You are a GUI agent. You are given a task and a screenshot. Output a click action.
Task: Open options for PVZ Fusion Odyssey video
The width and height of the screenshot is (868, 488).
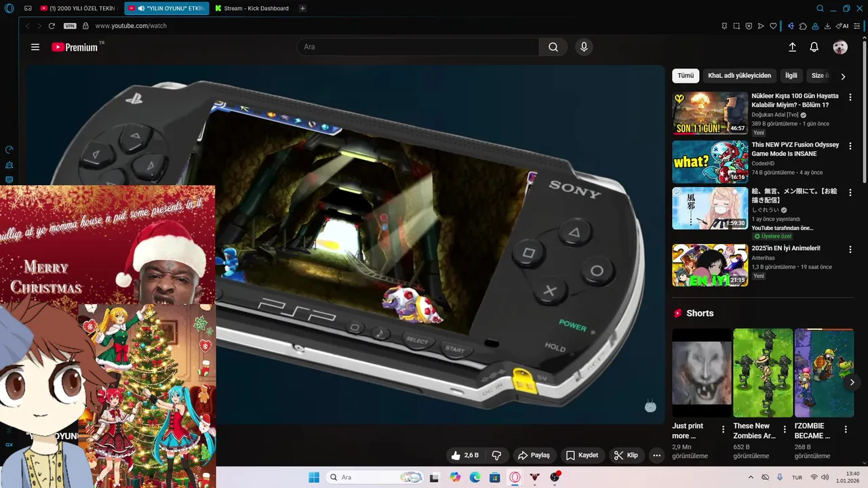[850, 146]
